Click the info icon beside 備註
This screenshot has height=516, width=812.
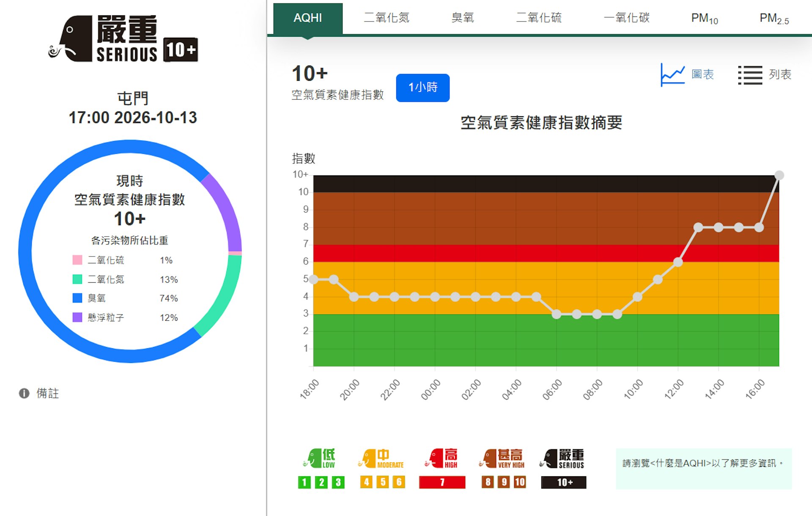[x=24, y=393]
